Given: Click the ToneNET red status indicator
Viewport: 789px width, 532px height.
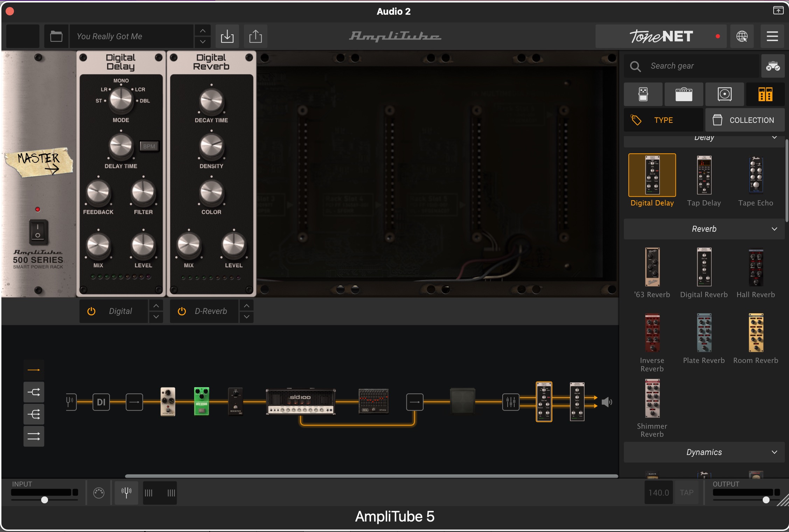Looking at the screenshot, I should pyautogui.click(x=718, y=36).
